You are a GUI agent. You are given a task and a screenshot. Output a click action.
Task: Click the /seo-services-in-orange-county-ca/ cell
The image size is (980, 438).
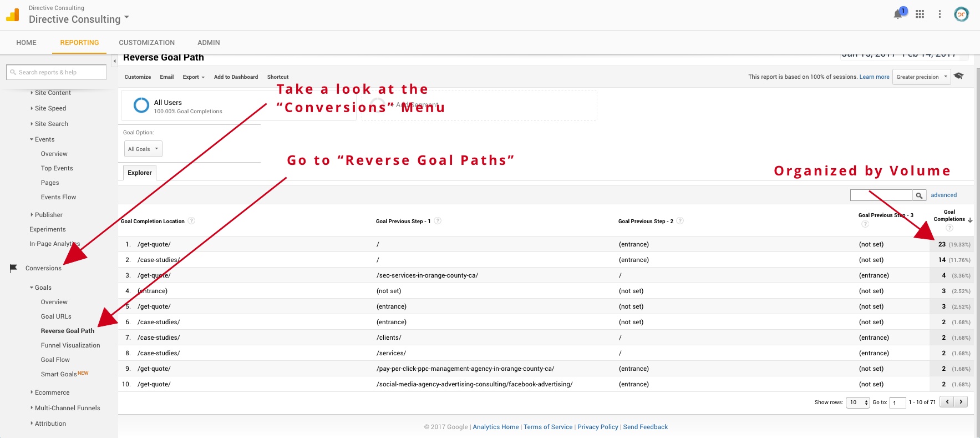coord(427,275)
